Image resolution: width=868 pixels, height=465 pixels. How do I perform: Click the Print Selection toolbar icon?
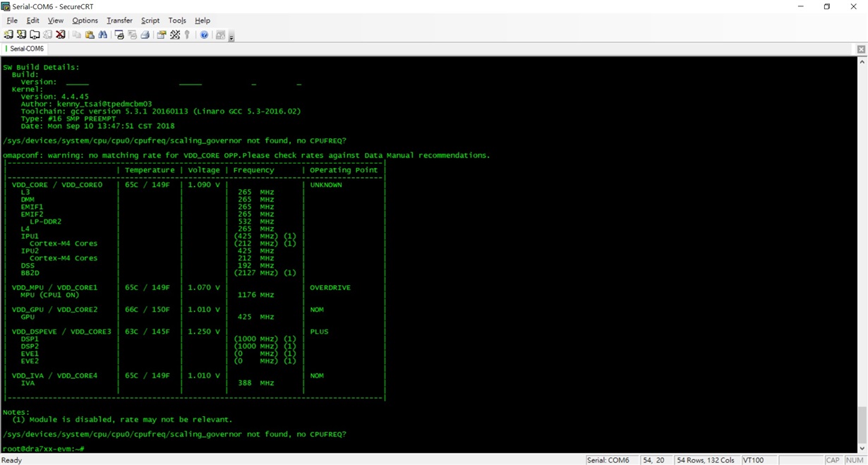132,35
